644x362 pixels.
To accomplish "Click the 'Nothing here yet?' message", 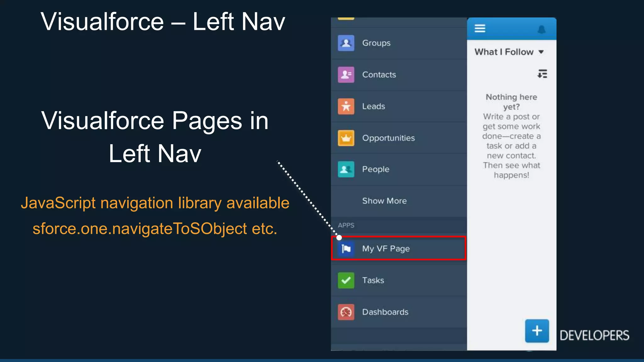I will [511, 102].
